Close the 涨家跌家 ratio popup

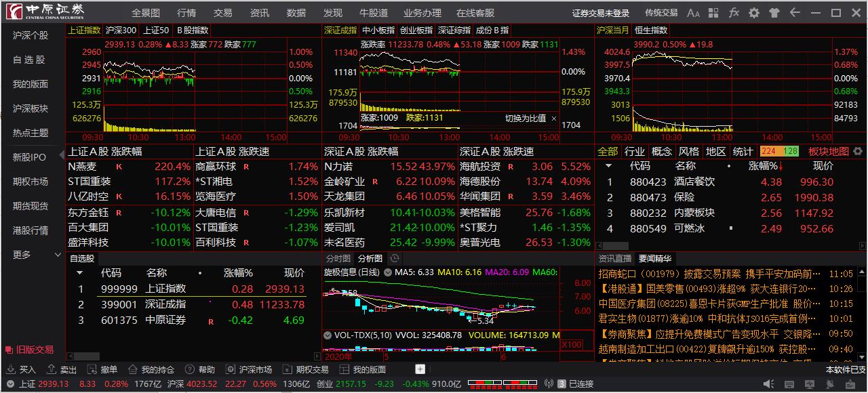553,119
